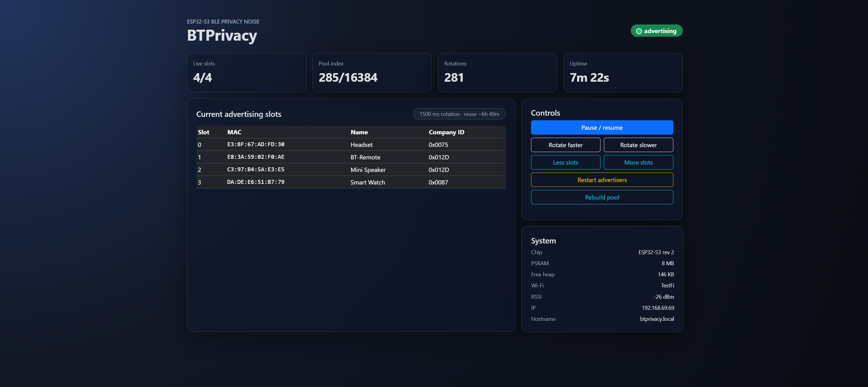Screen dimensions: 868x387
Task: Click the Free heap label
Action: tap(542, 274)
